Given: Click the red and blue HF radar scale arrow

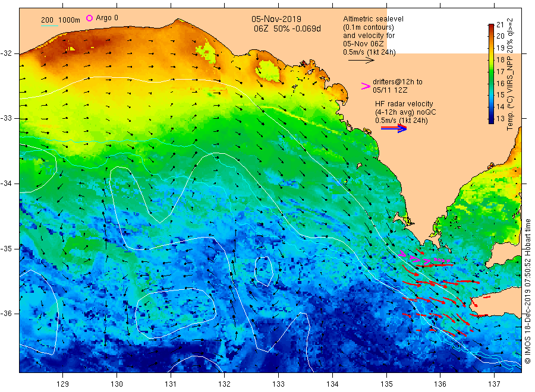Looking at the screenshot, I should tap(394, 128).
